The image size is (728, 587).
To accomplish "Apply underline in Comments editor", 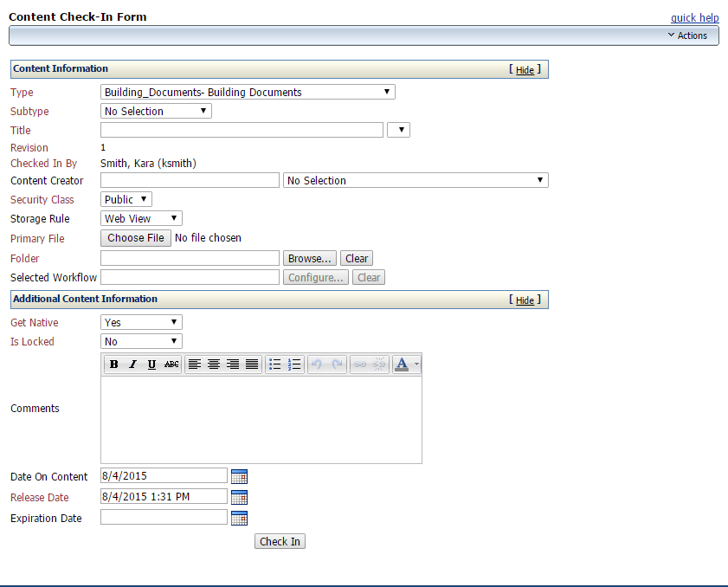I will [x=151, y=364].
